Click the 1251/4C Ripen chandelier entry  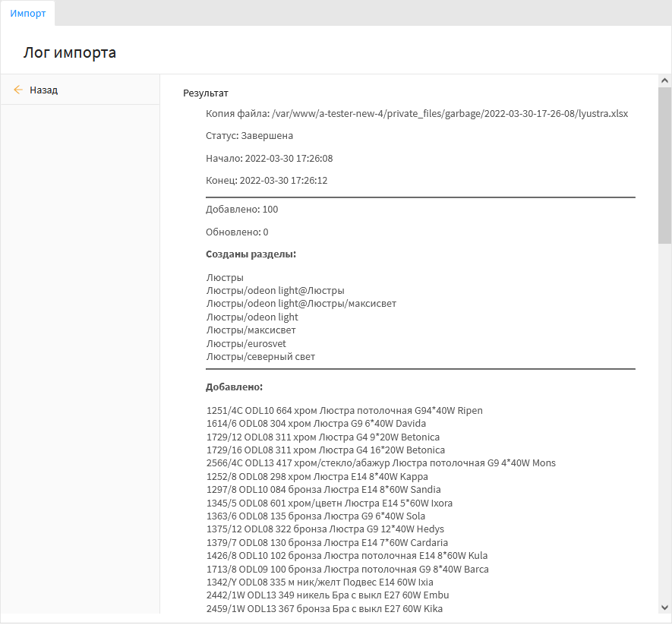coord(344,410)
